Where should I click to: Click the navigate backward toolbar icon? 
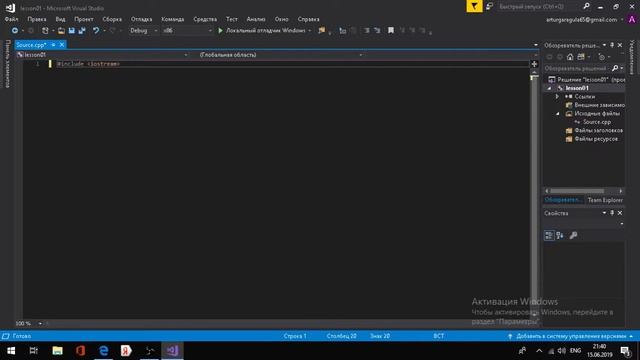(15, 31)
